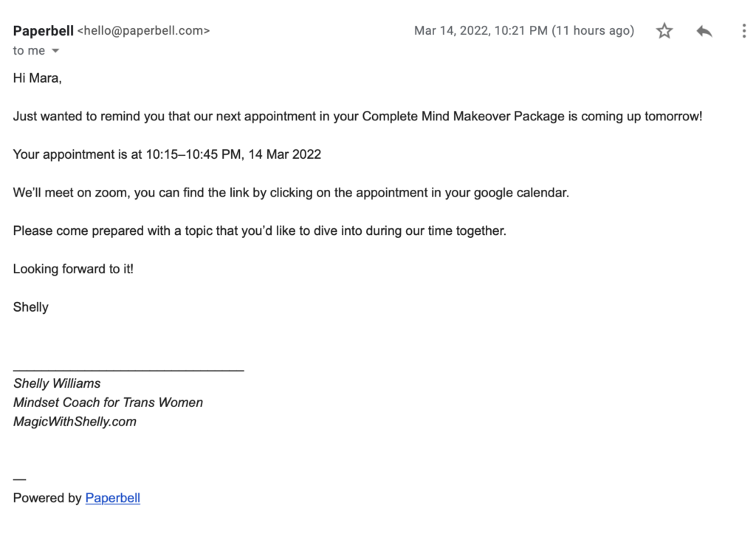Click the "Looking forward to it!" line

pyautogui.click(x=73, y=269)
